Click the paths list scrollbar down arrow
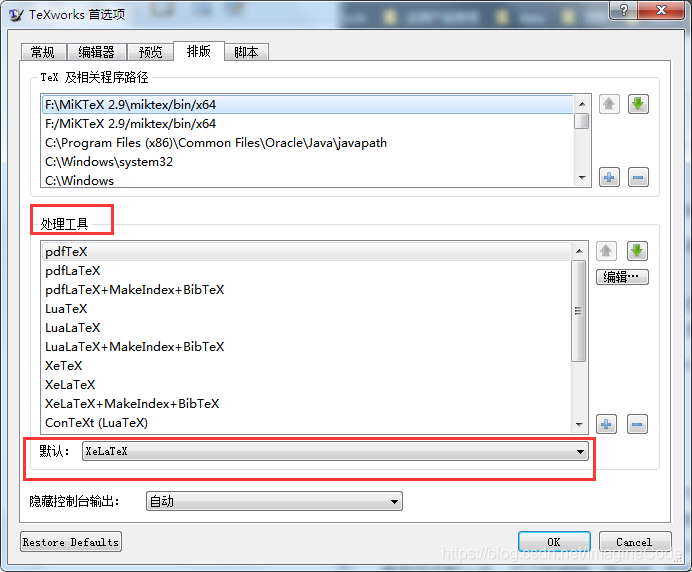Screen dimensions: 692x572 (x=582, y=178)
